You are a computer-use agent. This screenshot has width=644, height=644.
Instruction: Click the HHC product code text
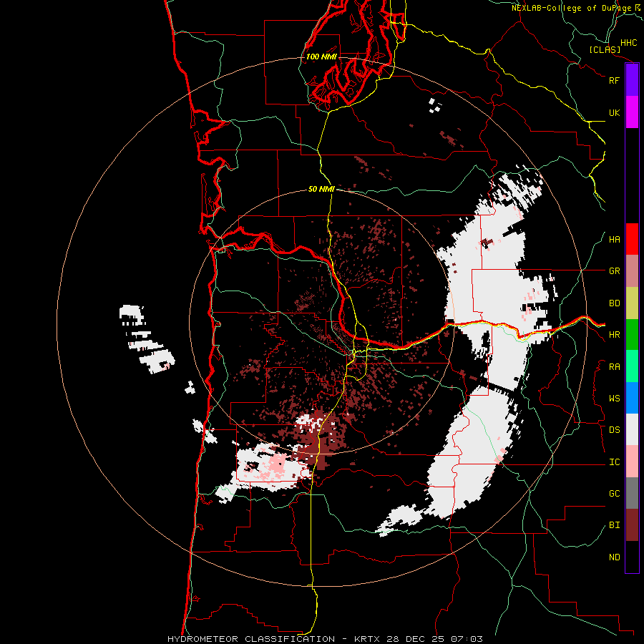(629, 43)
